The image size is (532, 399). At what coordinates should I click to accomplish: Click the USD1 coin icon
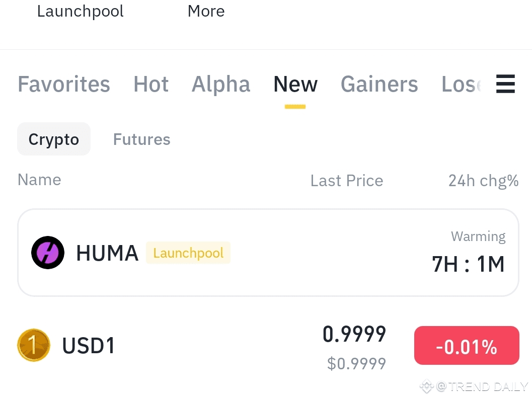[x=33, y=345]
